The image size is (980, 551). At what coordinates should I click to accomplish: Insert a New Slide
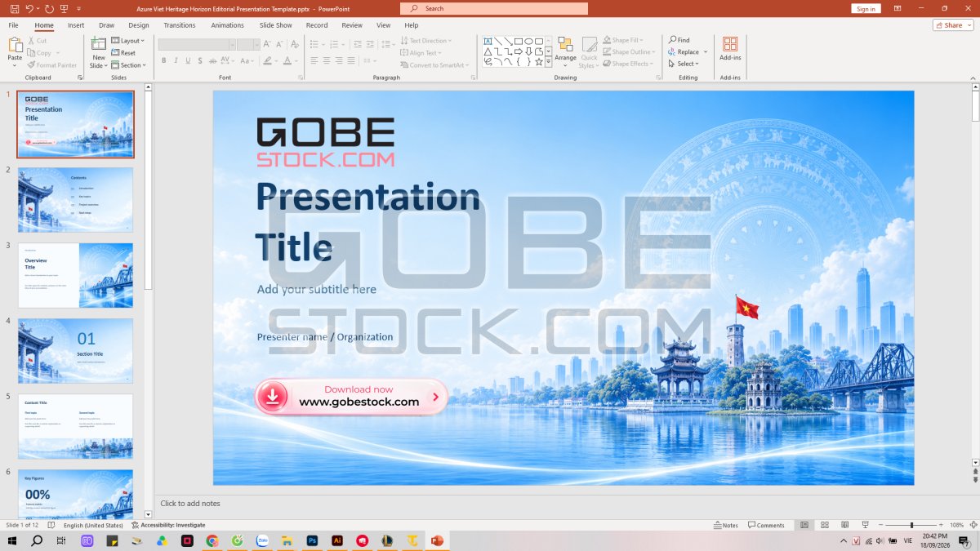pyautogui.click(x=99, y=52)
